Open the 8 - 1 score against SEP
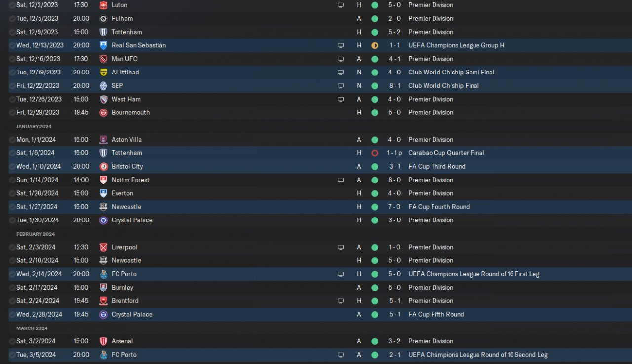Image resolution: width=632 pixels, height=364 pixels. 394,86
